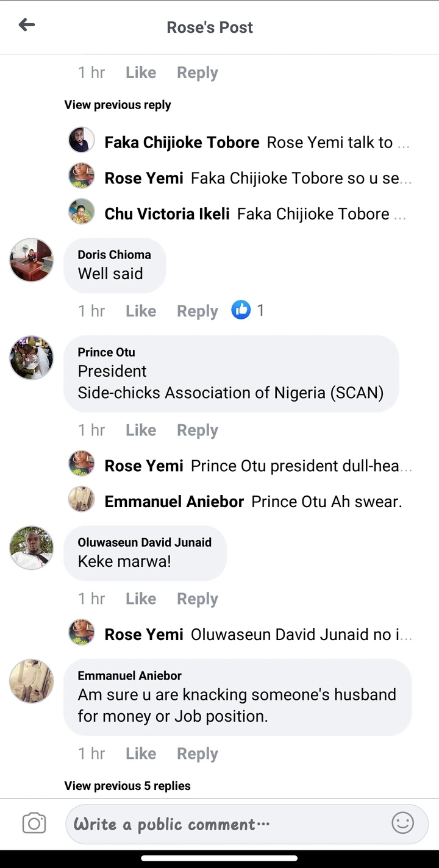Expand View previous 5 replies
Screen dimensions: 439x868
pyautogui.click(x=127, y=786)
